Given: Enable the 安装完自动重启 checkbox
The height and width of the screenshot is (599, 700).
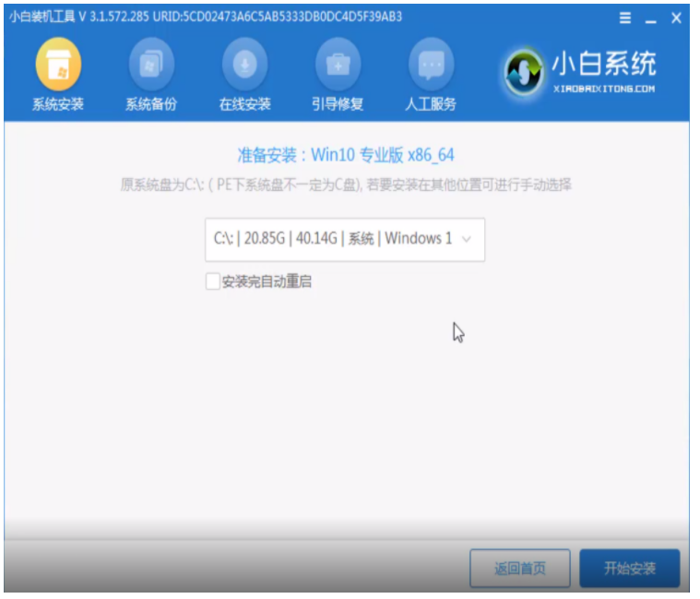Looking at the screenshot, I should click(212, 282).
